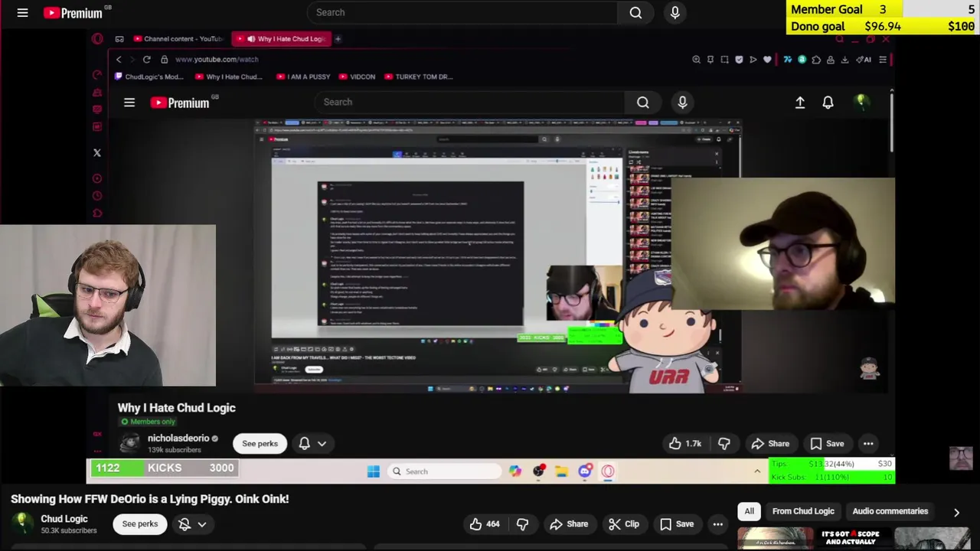Click inner YouTube microphone voice search
Viewport: 980px width, 551px height.
point(682,102)
